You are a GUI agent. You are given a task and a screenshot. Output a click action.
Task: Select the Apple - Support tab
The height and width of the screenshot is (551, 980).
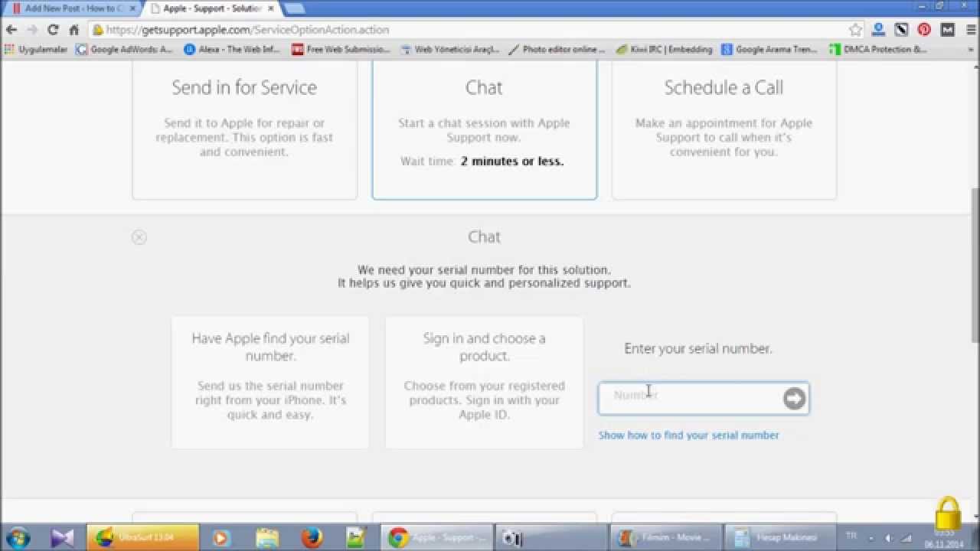coord(212,8)
